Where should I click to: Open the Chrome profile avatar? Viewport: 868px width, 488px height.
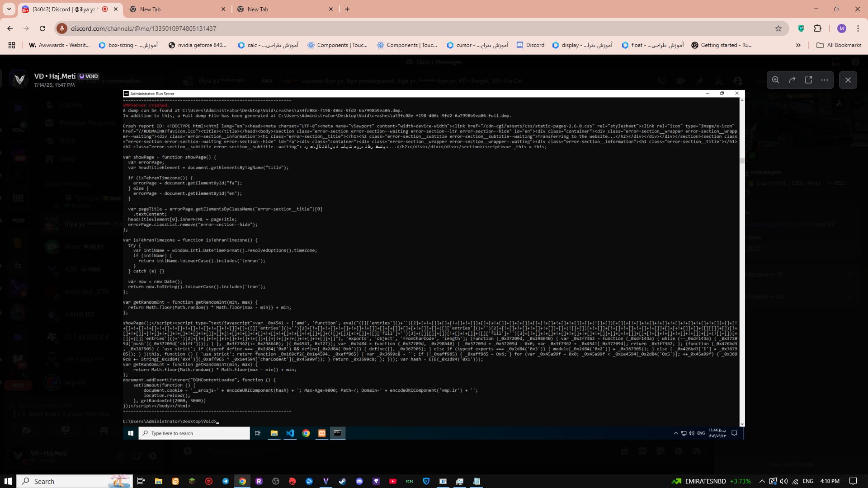coord(841,28)
